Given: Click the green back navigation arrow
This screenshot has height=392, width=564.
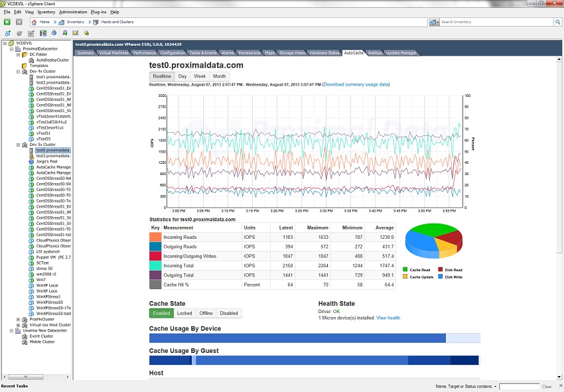Looking at the screenshot, I should [7, 22].
